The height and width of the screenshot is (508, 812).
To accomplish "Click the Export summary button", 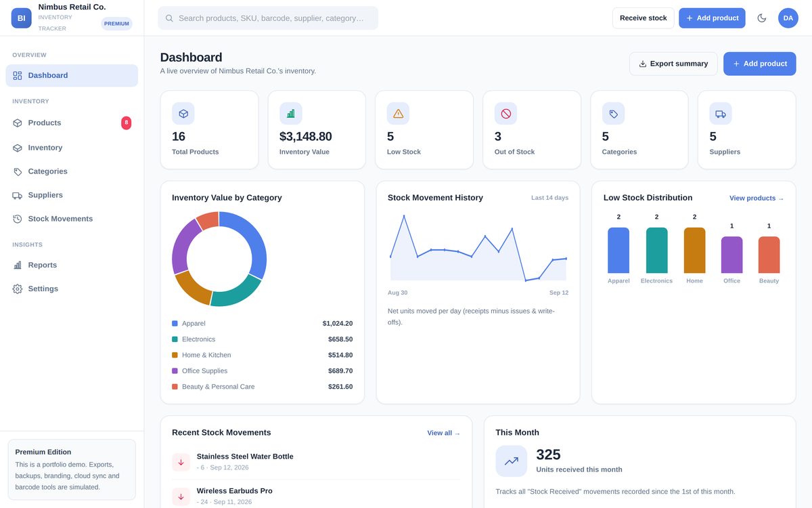I will pyautogui.click(x=673, y=64).
